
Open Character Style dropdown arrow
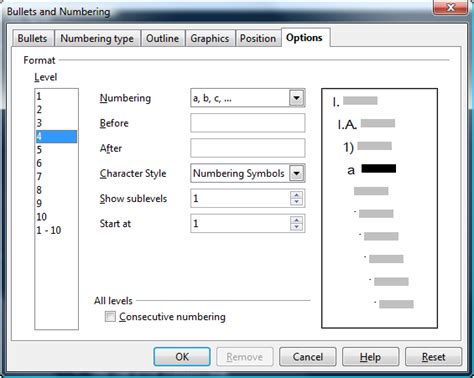click(x=297, y=173)
